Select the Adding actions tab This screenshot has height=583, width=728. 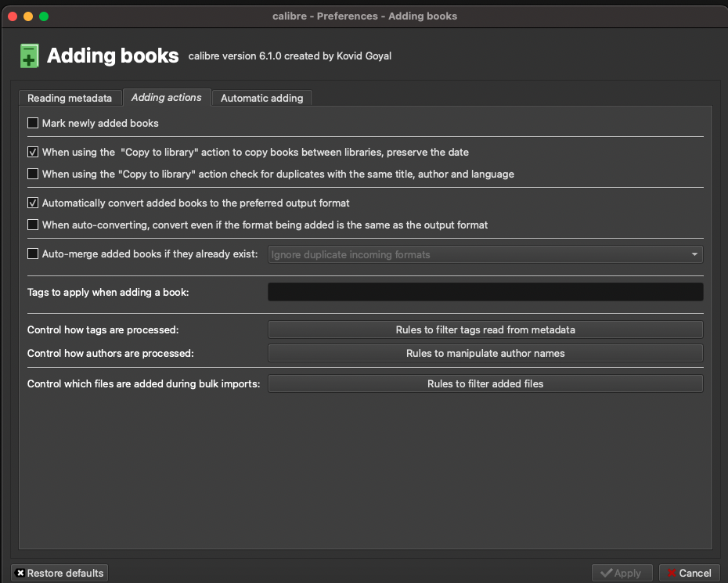point(166,97)
